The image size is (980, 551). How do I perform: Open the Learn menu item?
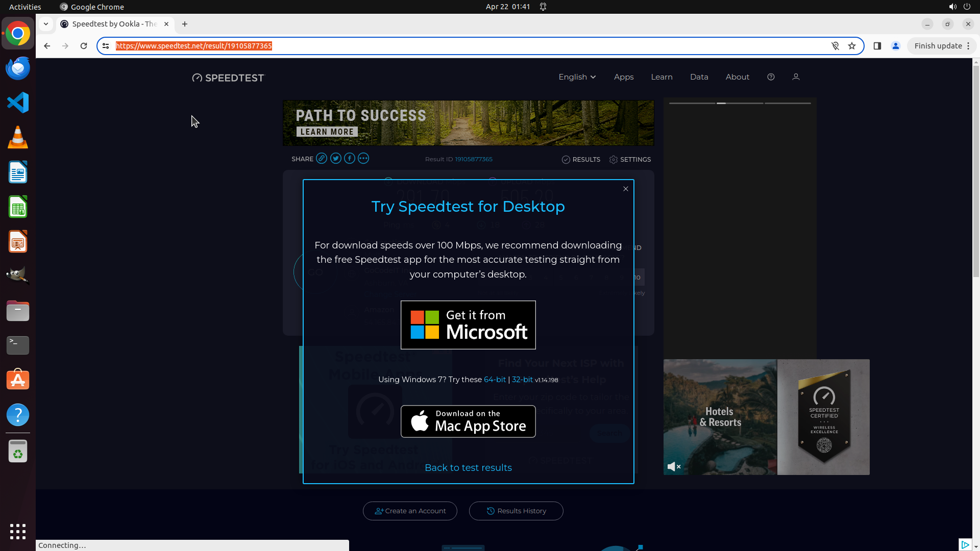(661, 77)
